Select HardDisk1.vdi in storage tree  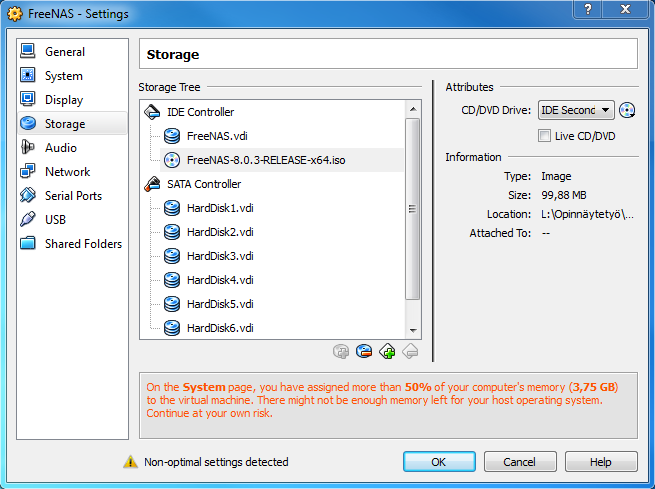220,208
